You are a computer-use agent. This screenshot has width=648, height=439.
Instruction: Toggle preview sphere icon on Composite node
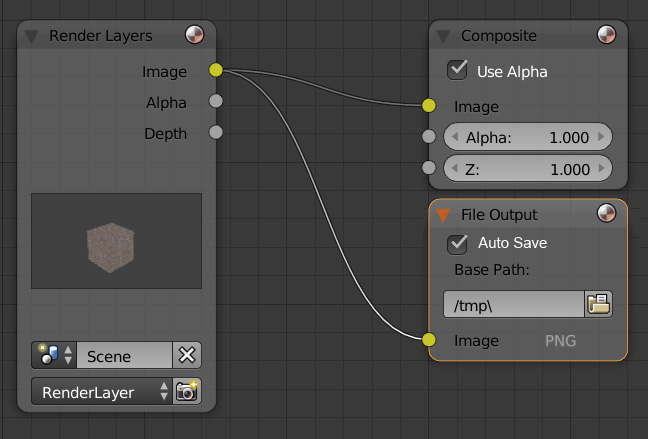(x=607, y=35)
